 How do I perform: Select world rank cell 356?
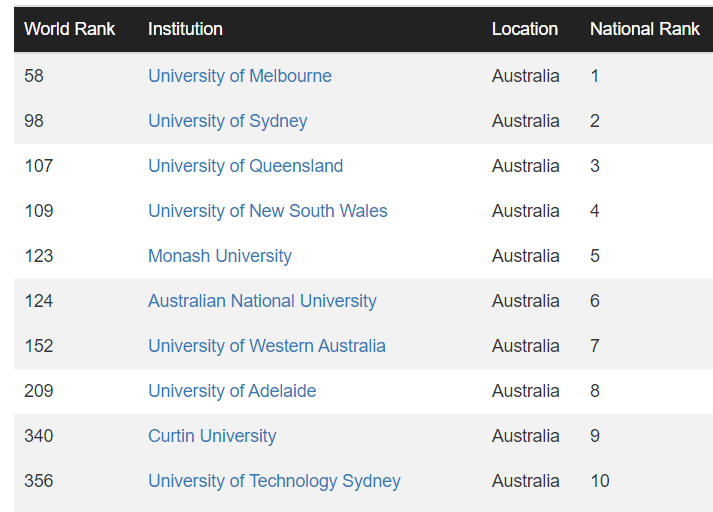coord(39,481)
